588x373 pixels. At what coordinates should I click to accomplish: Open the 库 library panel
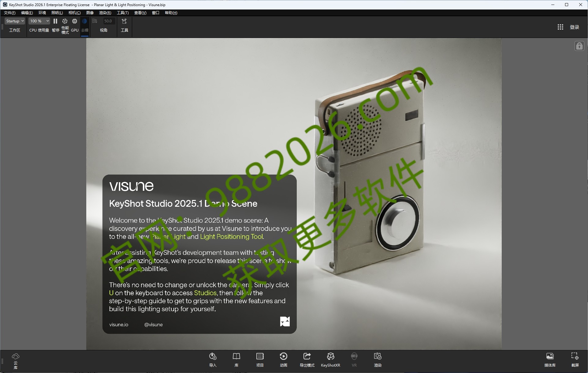point(236,356)
